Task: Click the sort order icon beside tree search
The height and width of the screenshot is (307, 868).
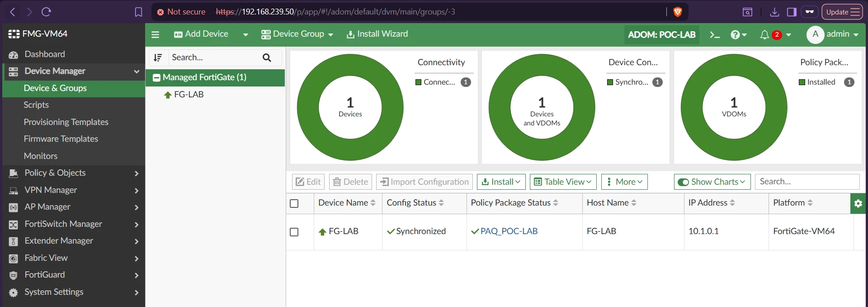Action: click(x=158, y=58)
